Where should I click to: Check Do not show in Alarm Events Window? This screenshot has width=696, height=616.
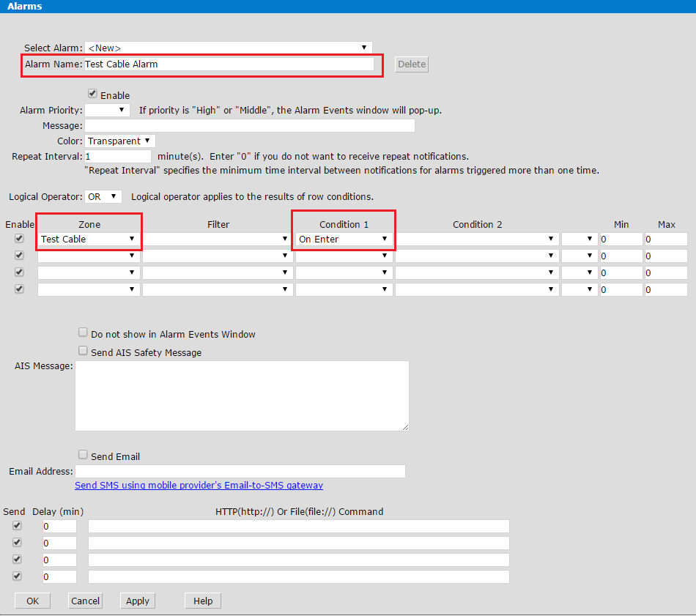pyautogui.click(x=83, y=333)
